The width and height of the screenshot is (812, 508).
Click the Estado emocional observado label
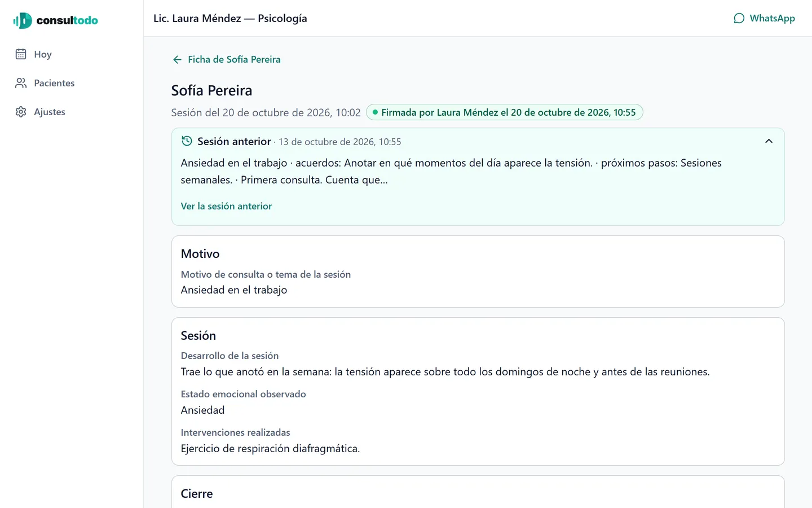243,394
